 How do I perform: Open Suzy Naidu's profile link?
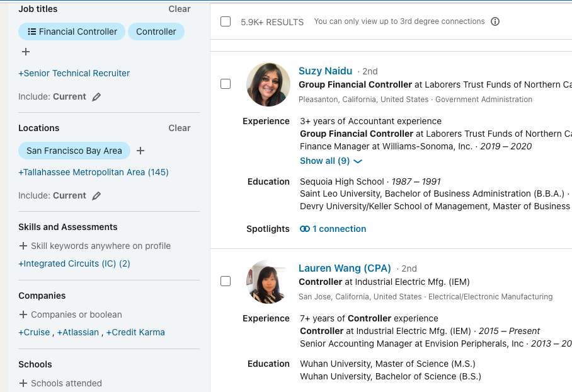pyautogui.click(x=326, y=71)
